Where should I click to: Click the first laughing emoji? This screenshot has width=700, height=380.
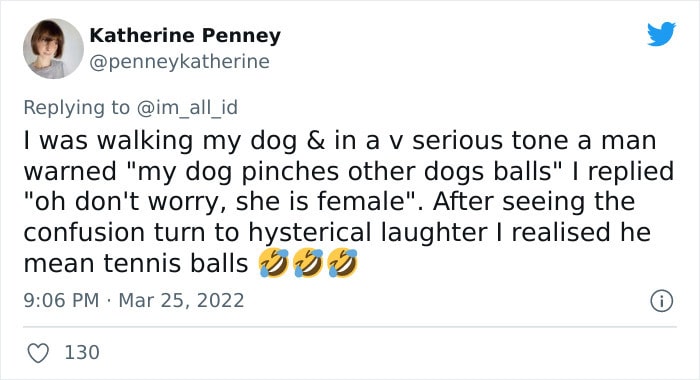click(x=273, y=263)
